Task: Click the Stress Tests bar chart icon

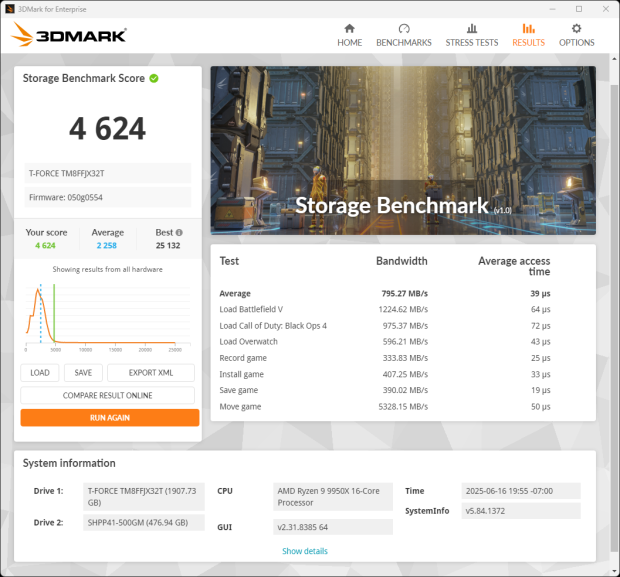Action: pos(472,28)
